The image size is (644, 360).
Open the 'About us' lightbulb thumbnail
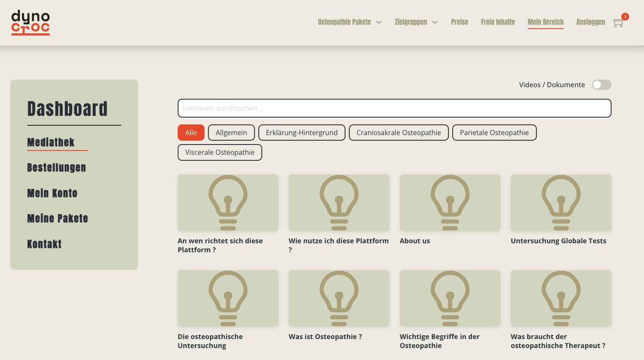pos(450,203)
